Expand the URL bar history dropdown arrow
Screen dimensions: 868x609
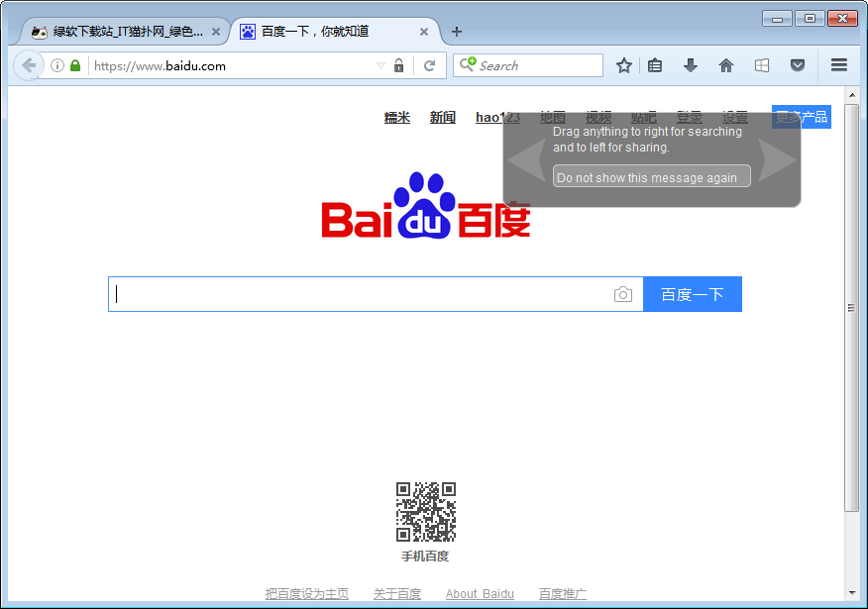point(380,65)
